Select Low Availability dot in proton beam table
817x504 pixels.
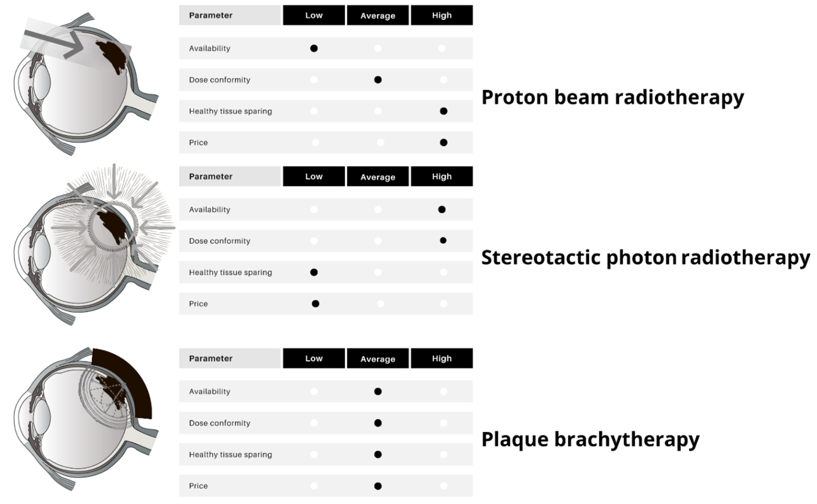tap(314, 48)
